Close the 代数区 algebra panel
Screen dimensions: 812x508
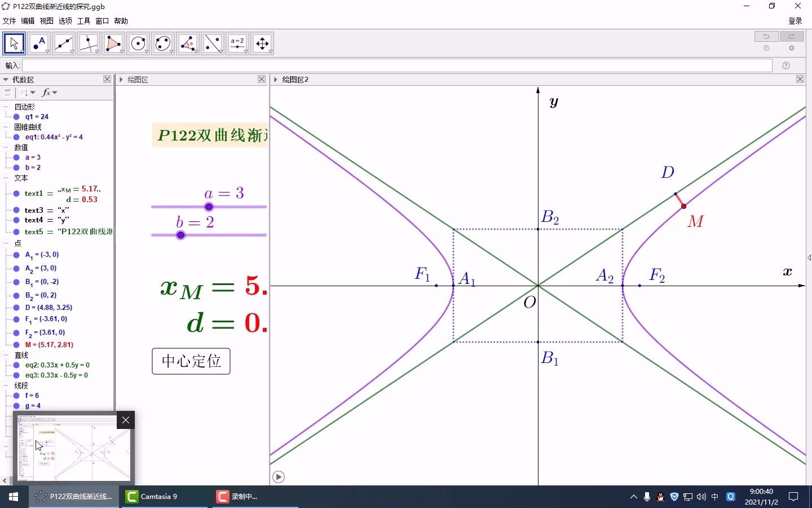(x=107, y=79)
